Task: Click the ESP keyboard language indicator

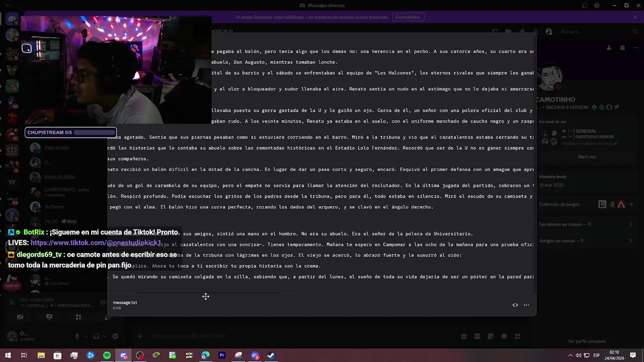Action: (x=597, y=355)
